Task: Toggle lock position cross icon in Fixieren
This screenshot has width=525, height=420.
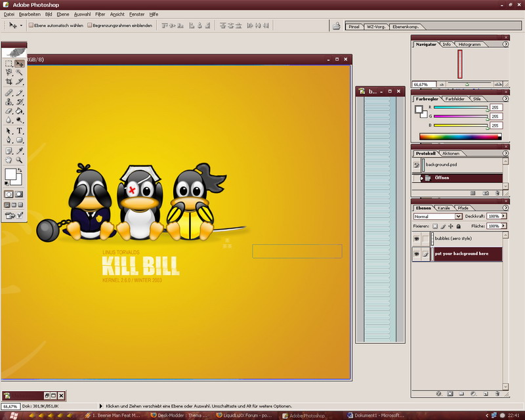Action: [451, 226]
